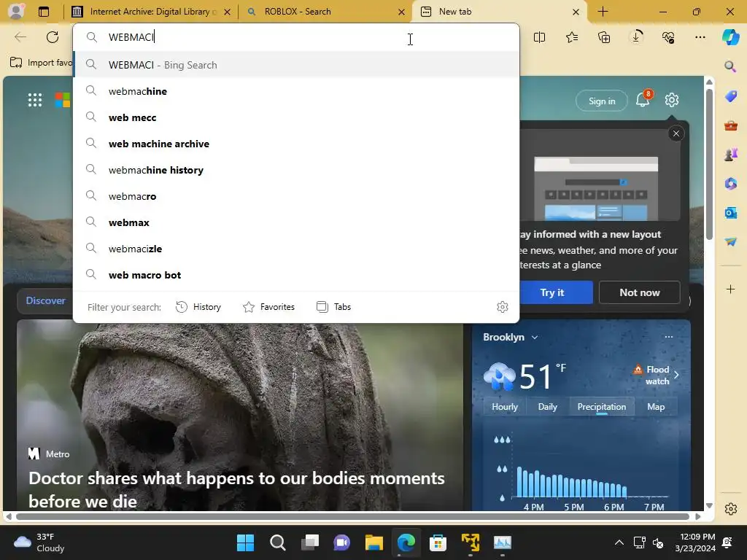Show Precipitation weather view

click(601, 407)
